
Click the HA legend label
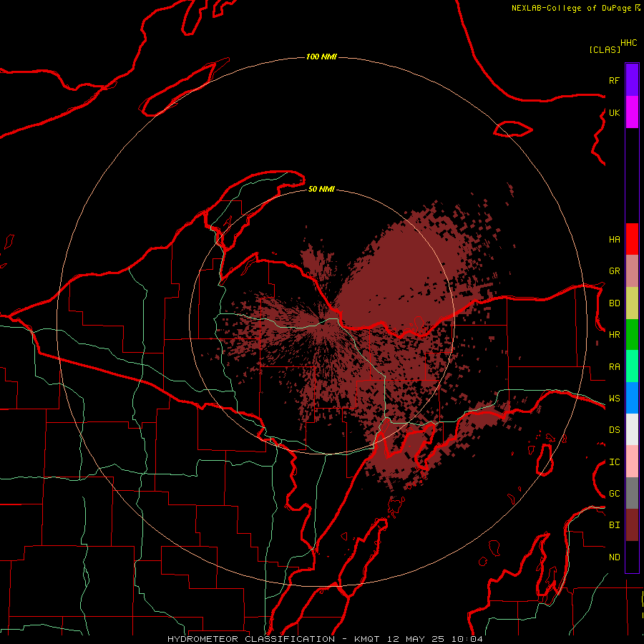coord(615,240)
